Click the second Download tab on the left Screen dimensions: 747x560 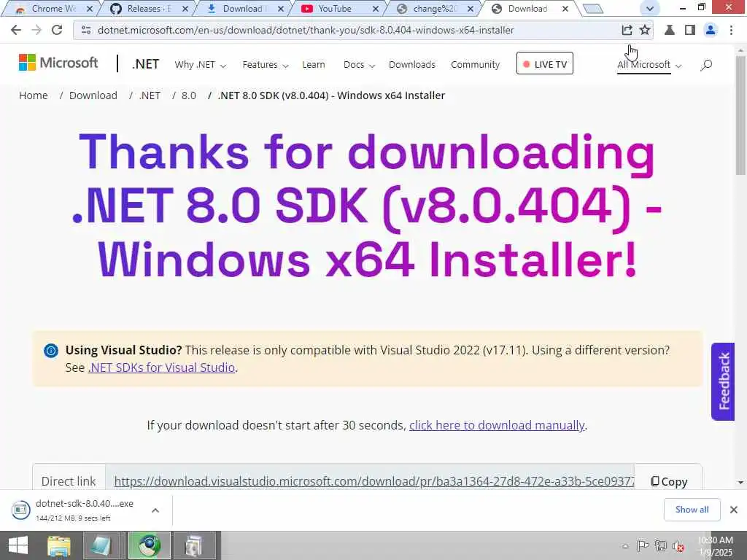[244, 9]
